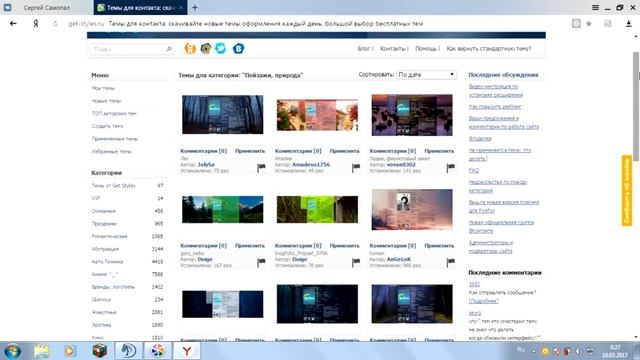The image size is (640, 360).
Task: Select the 'Glamour' category
Action: point(101,300)
